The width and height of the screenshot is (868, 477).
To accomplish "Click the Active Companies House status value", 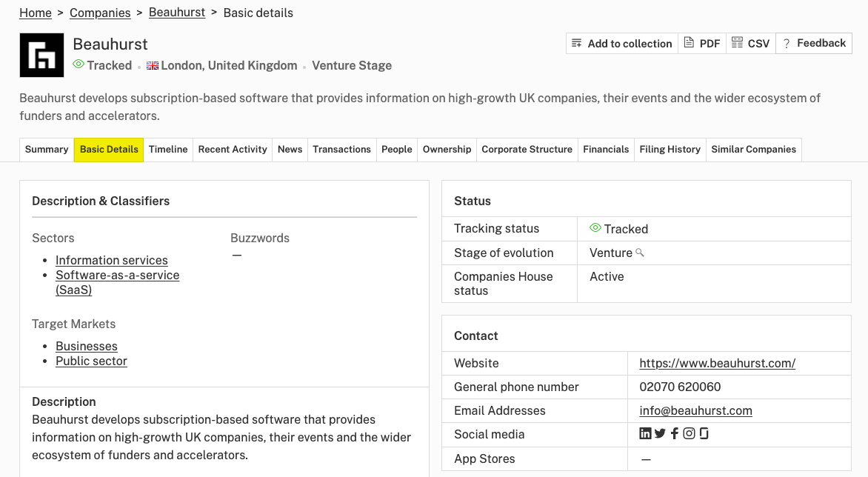I will point(607,277).
